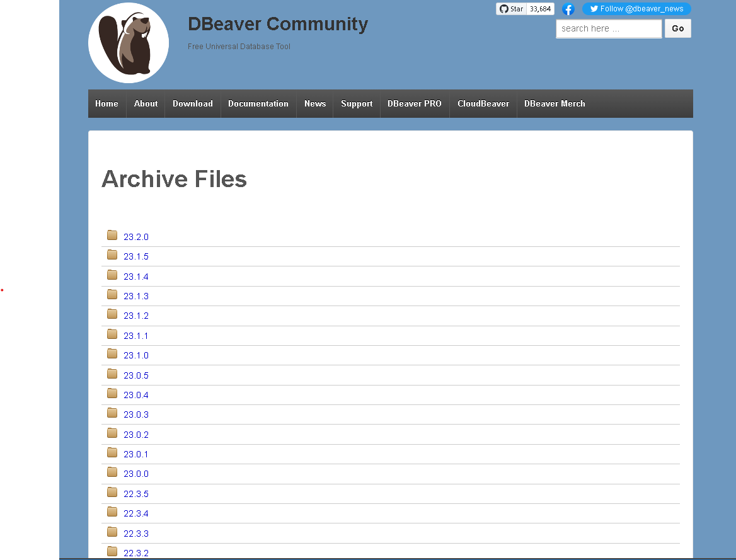Click the folder icon beside 23.0.0

[x=112, y=472]
